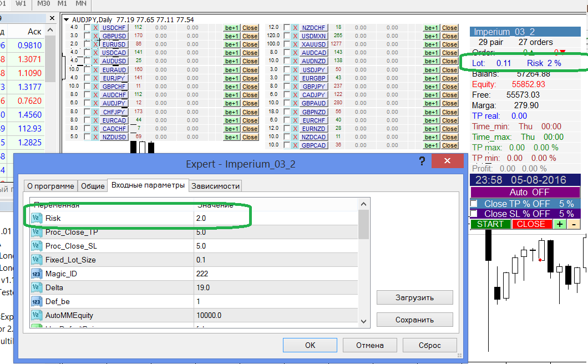Click the integer icon next to Def_be

pos(37,301)
